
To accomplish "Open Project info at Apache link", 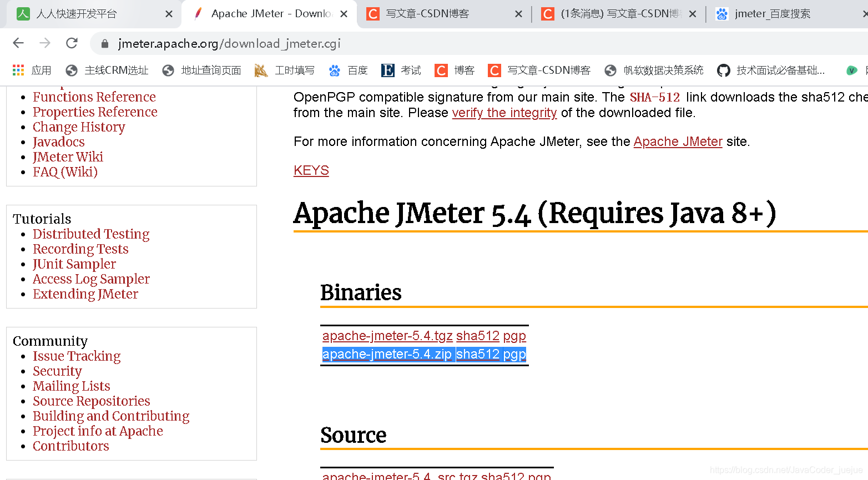I will pos(98,431).
